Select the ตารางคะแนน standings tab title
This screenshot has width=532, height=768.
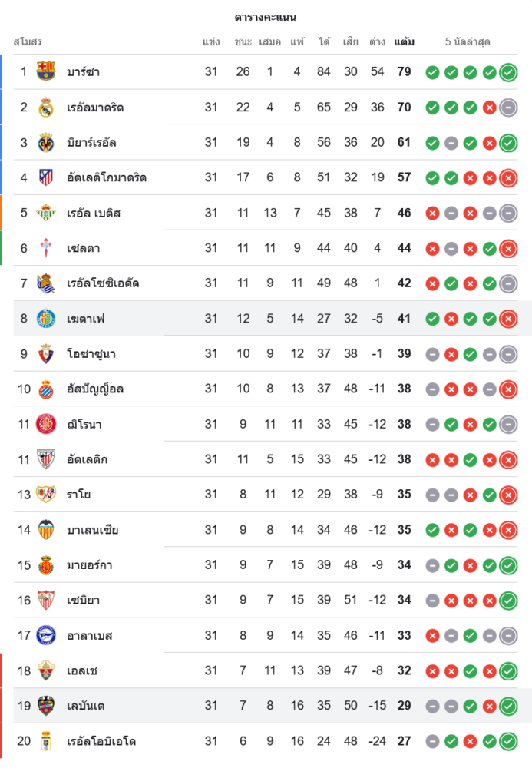(266, 17)
